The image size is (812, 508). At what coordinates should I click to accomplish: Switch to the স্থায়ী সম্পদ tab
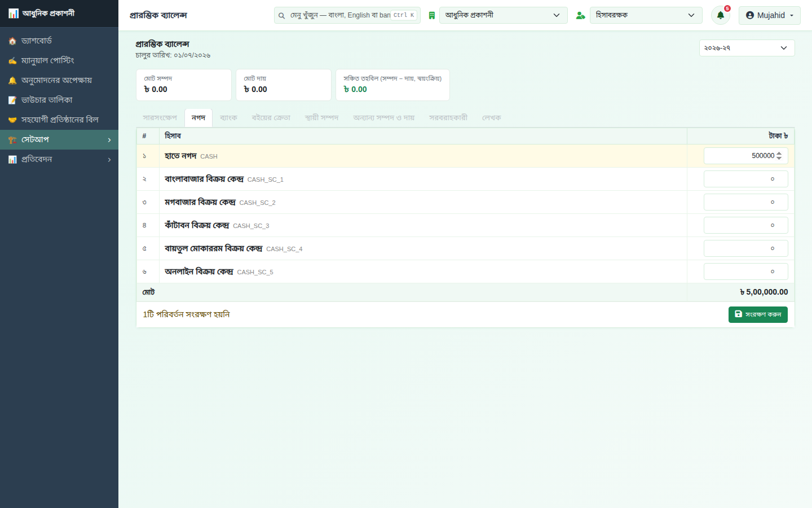tap(321, 118)
